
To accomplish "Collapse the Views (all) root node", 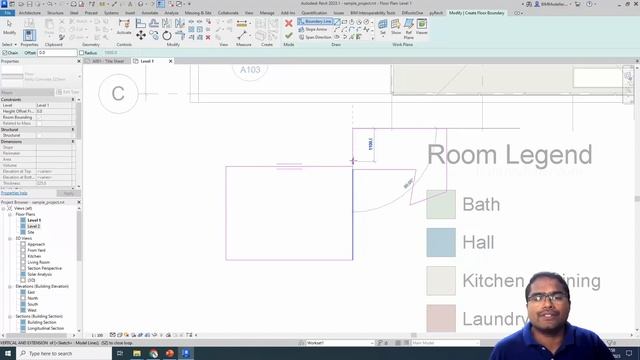I will tap(3, 208).
